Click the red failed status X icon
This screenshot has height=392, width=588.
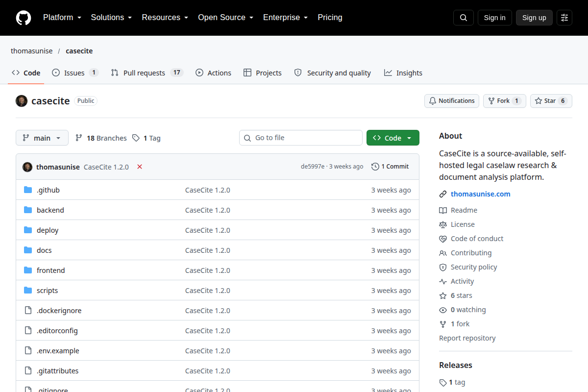click(x=140, y=167)
